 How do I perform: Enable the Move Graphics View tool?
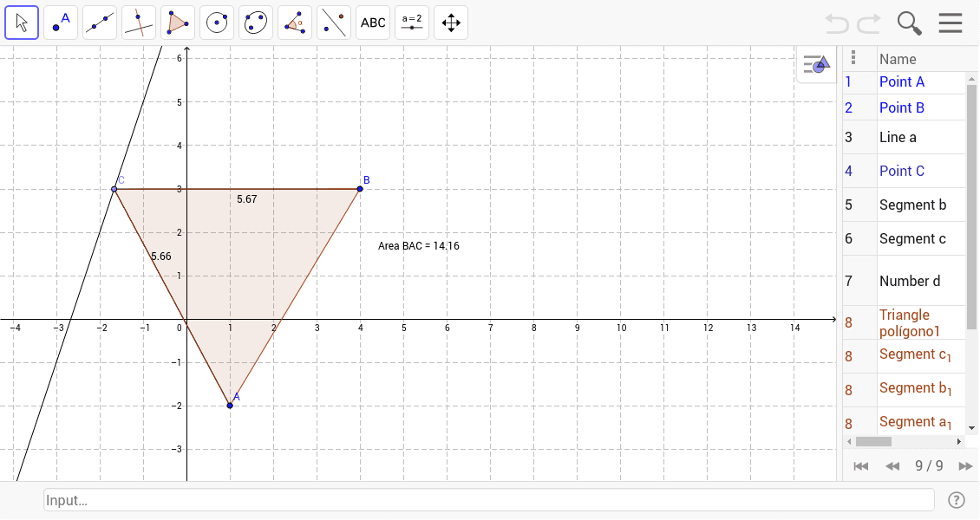pos(450,22)
